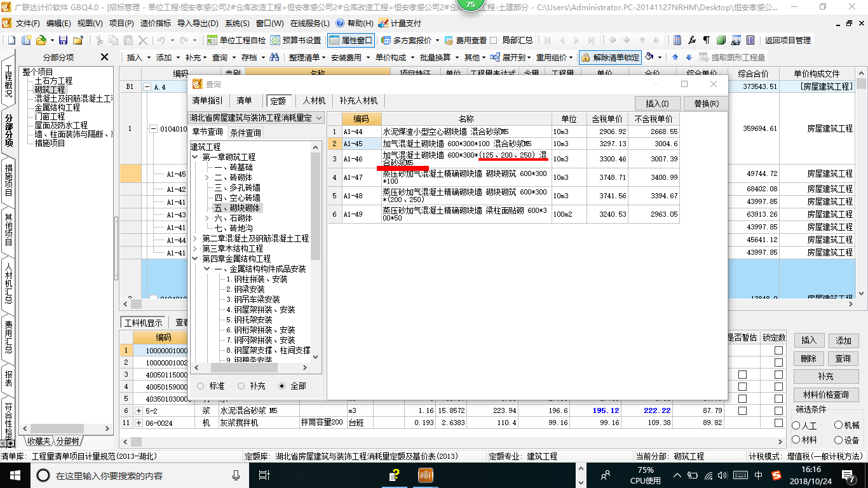
Task: Expand the 二、砖砌体 tree node
Action: [x=207, y=177]
